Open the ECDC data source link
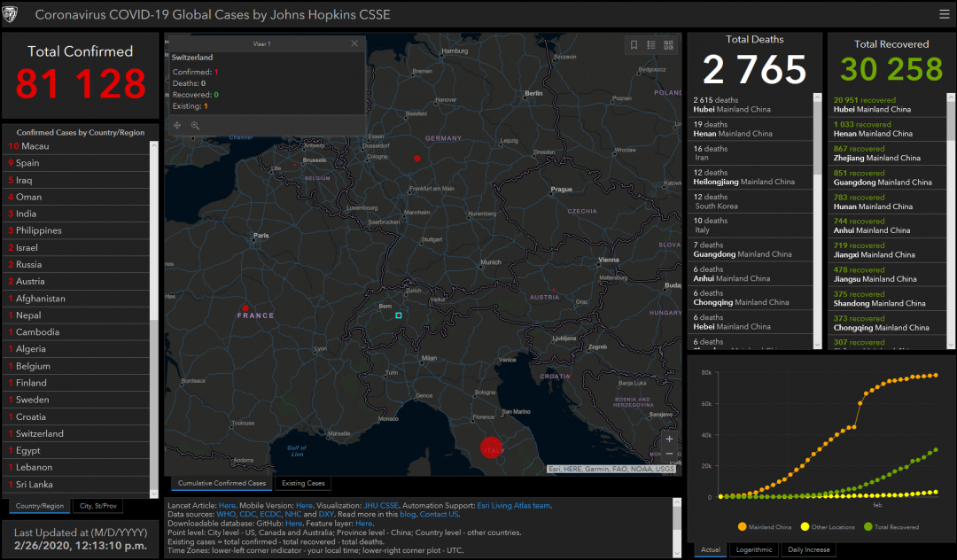The width and height of the screenshot is (957, 560). click(x=270, y=514)
